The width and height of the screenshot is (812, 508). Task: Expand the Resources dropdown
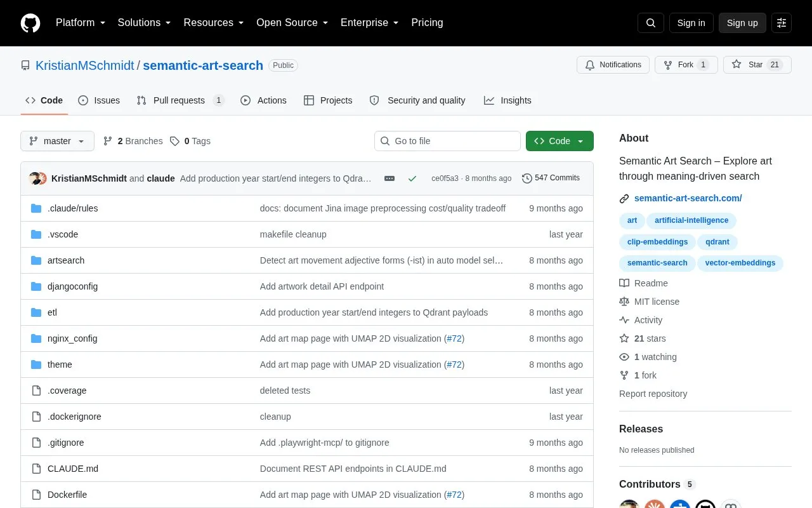pyautogui.click(x=214, y=23)
